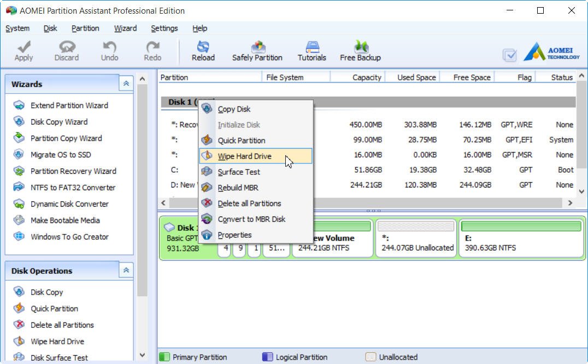Choose Convert to MBR Disk

coord(256,219)
